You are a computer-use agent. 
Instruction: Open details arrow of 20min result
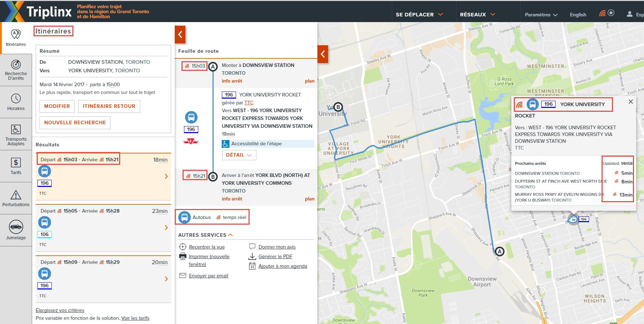(x=166, y=279)
